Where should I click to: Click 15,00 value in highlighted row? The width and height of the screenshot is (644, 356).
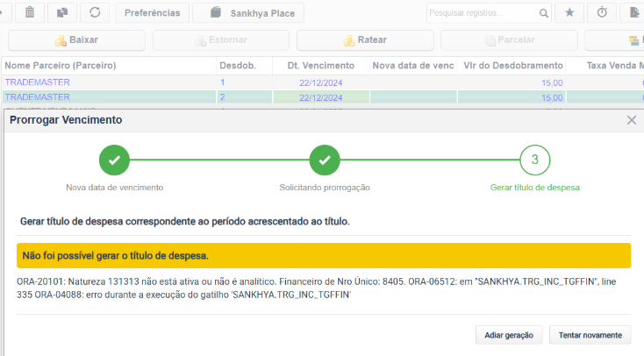pyautogui.click(x=552, y=97)
